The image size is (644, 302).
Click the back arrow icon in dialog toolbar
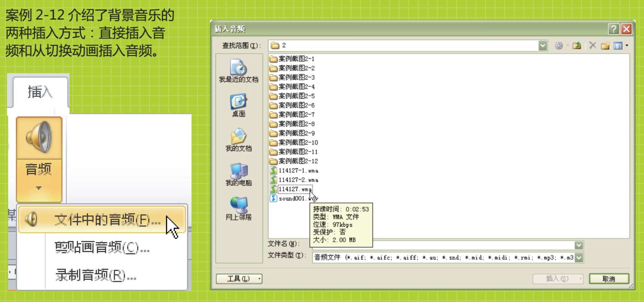pyautogui.click(x=558, y=46)
